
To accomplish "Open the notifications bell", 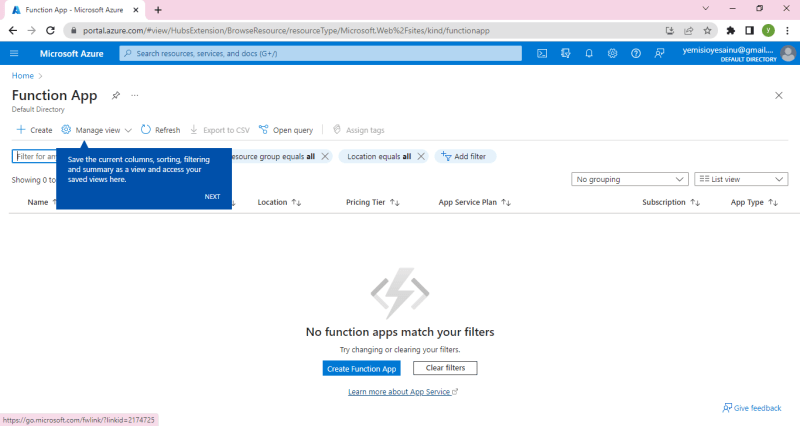I will click(x=589, y=53).
